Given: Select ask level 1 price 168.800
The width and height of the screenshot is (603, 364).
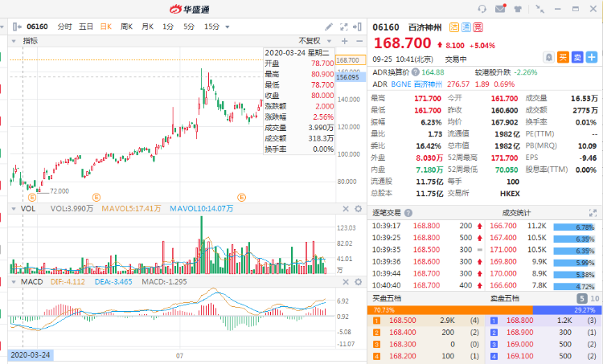Looking at the screenshot, I should tap(519, 320).
